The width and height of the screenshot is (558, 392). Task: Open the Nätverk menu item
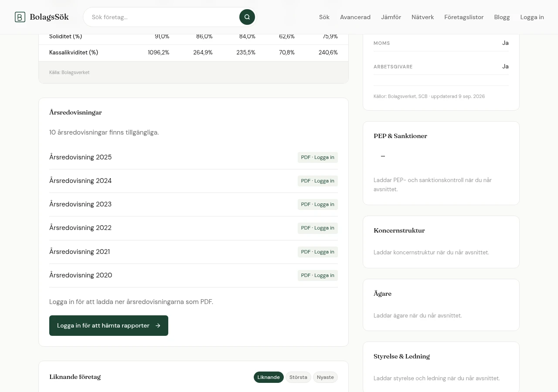pos(422,17)
